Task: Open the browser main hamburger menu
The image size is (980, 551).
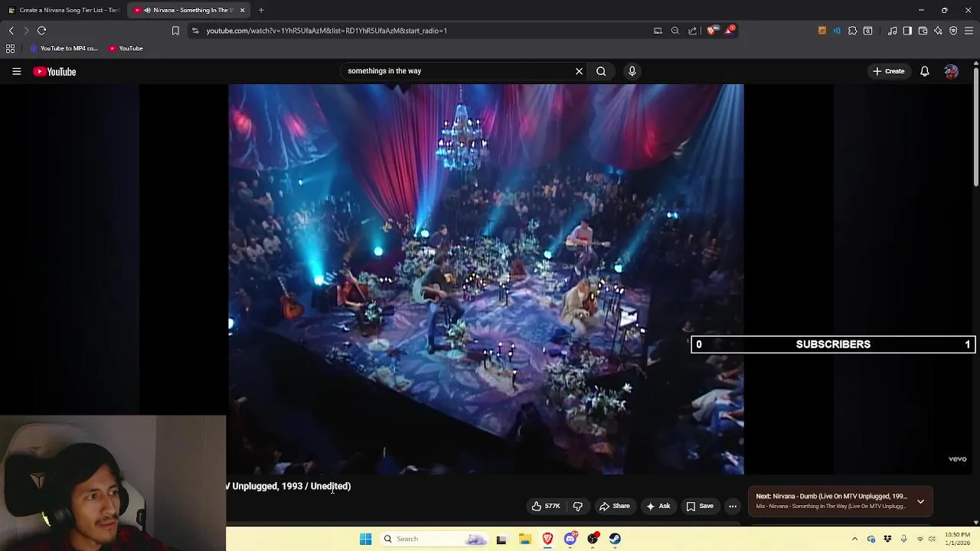Action: [969, 31]
